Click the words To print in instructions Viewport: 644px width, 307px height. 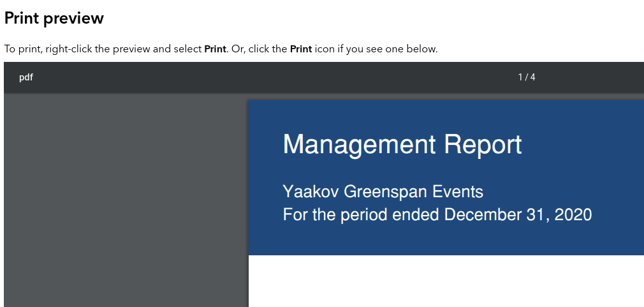pos(22,49)
